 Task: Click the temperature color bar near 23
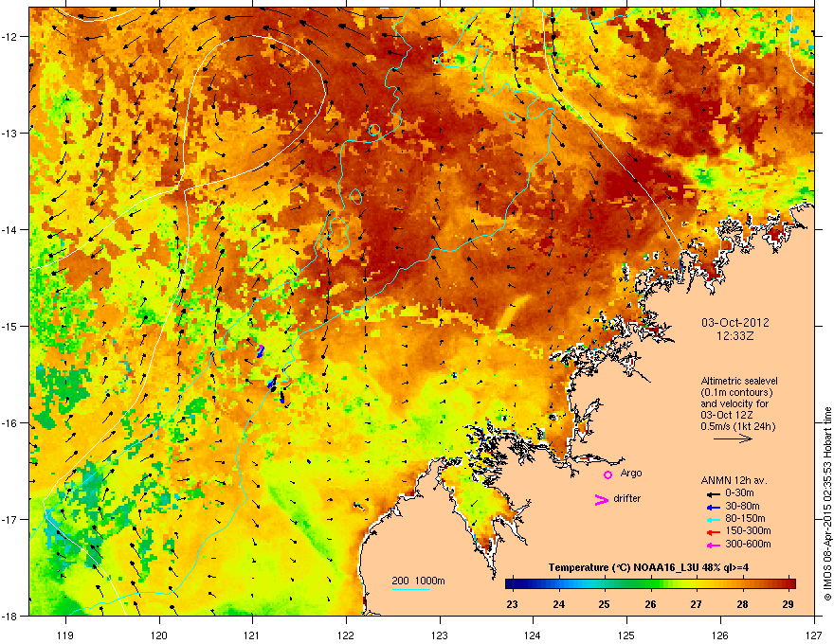pos(512,583)
